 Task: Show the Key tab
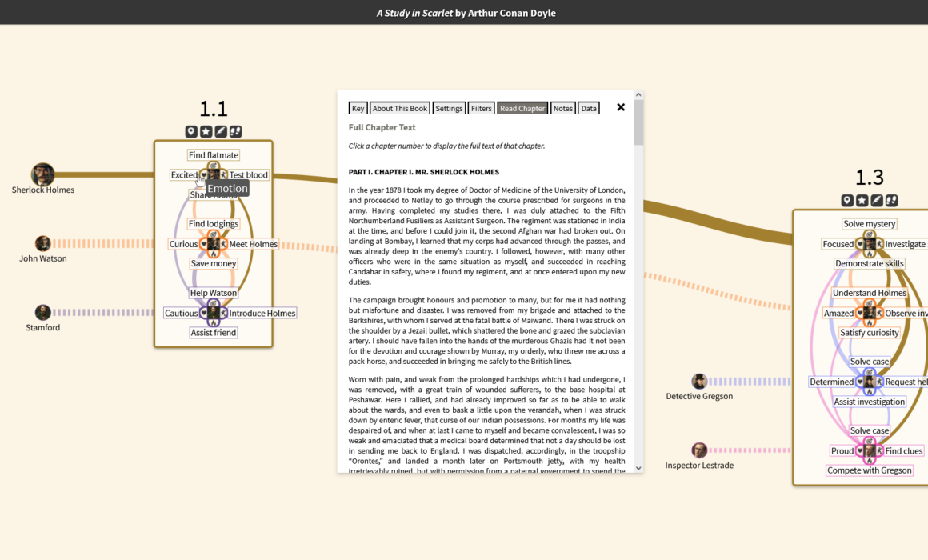click(358, 109)
